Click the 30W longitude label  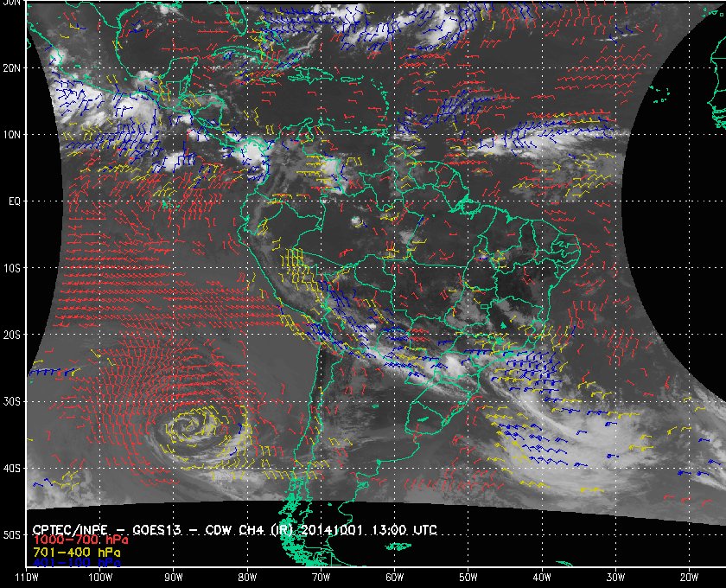point(615,578)
